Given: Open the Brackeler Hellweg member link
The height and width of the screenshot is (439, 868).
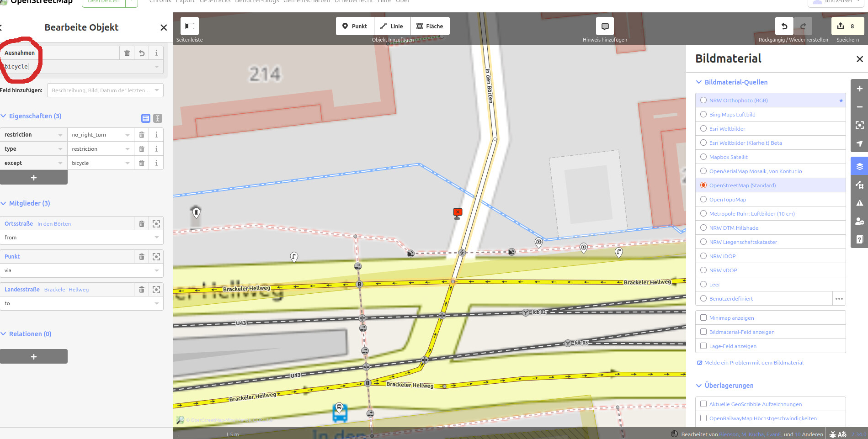Looking at the screenshot, I should [x=66, y=290].
